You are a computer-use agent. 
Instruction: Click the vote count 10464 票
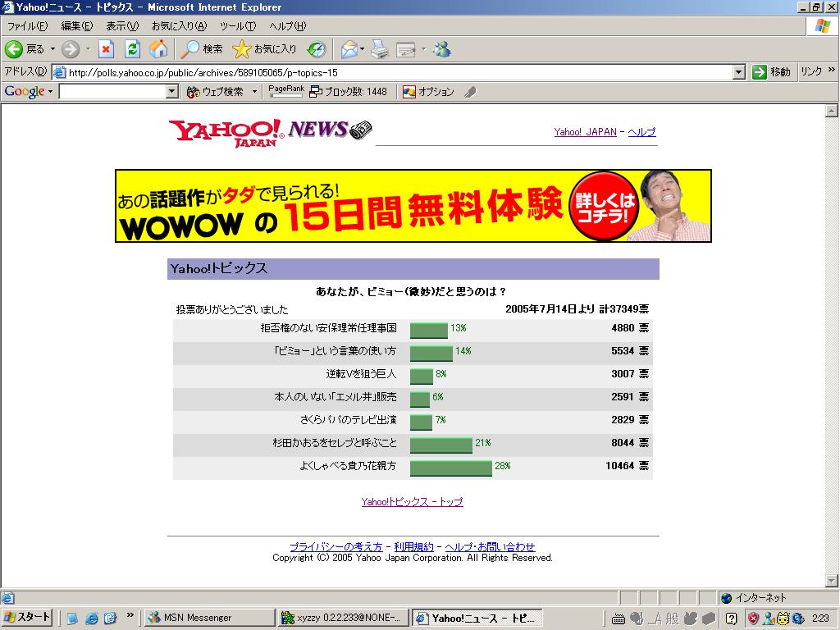627,466
